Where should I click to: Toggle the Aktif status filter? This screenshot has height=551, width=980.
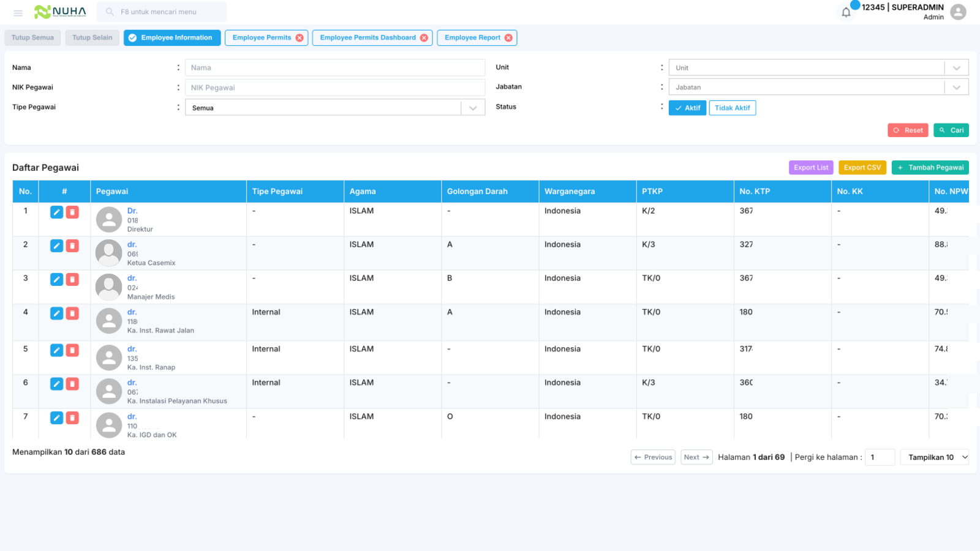click(x=687, y=108)
